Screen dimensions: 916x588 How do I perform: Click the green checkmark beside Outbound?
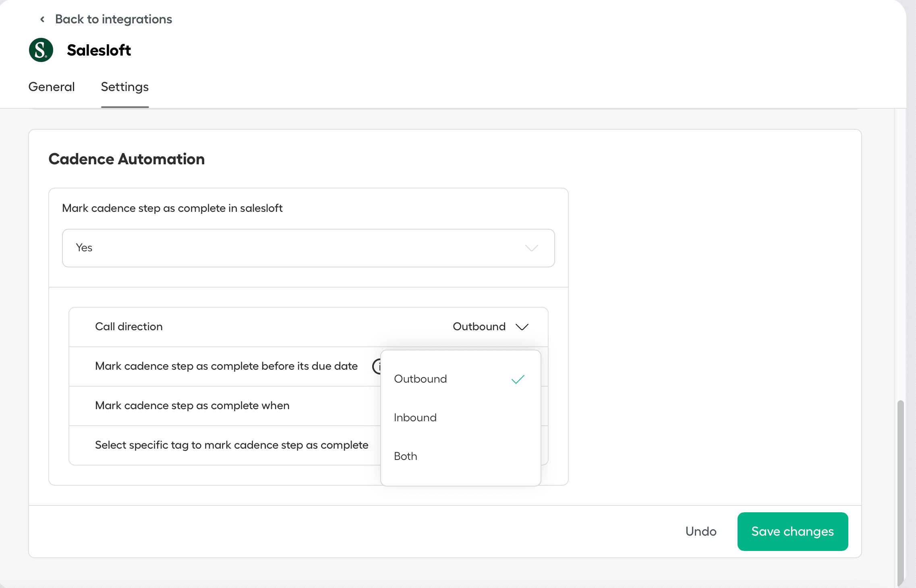coord(518,379)
